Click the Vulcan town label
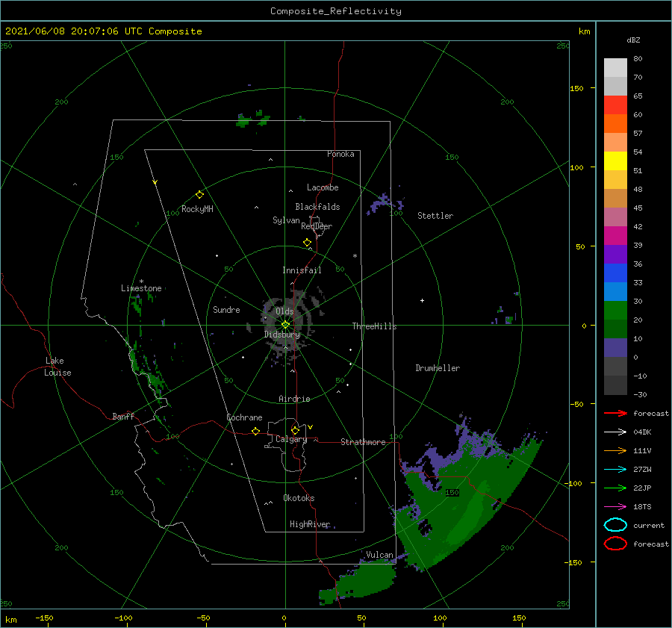 click(379, 555)
